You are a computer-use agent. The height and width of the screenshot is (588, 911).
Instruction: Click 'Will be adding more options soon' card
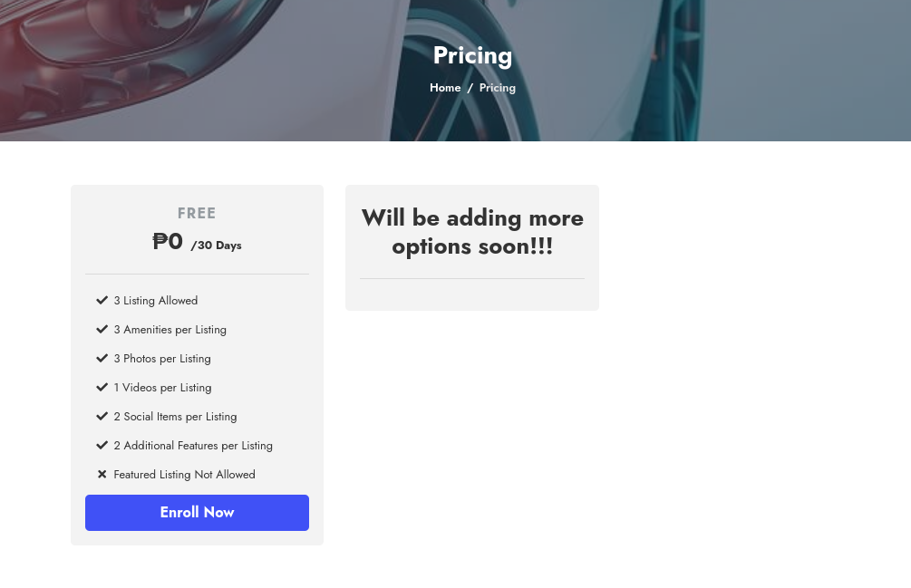(472, 232)
